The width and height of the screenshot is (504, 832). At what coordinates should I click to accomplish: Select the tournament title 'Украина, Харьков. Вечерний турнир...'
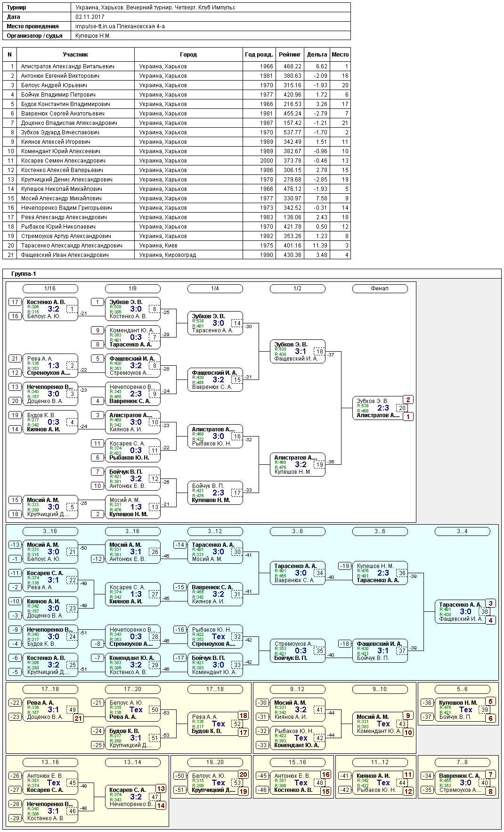pyautogui.click(x=155, y=8)
